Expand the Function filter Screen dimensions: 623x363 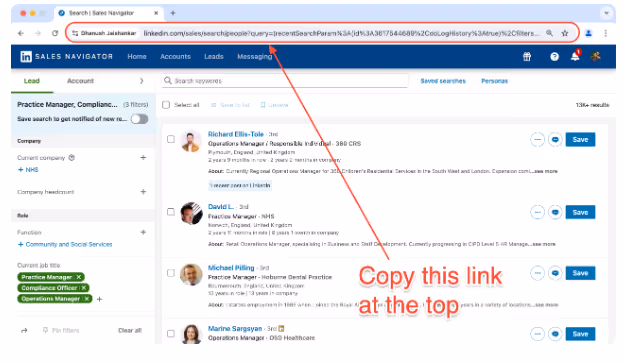coord(143,232)
